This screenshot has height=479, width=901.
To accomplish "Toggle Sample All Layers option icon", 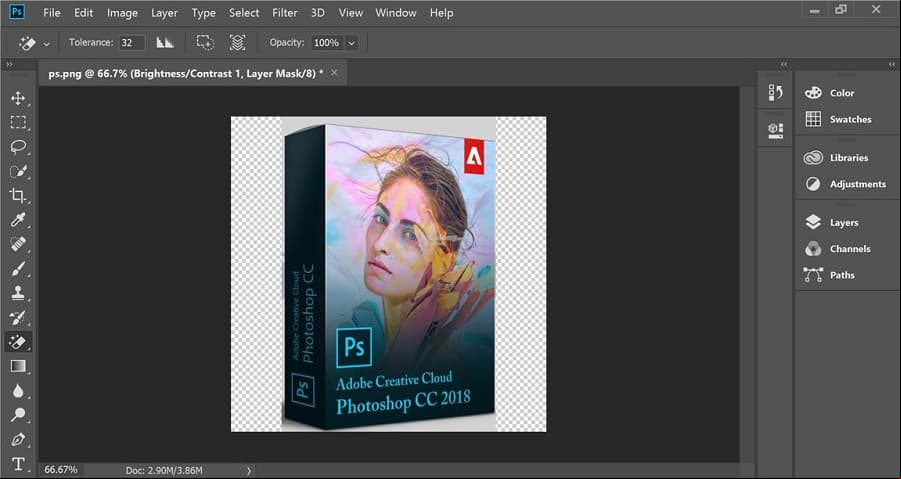I will pyautogui.click(x=237, y=43).
